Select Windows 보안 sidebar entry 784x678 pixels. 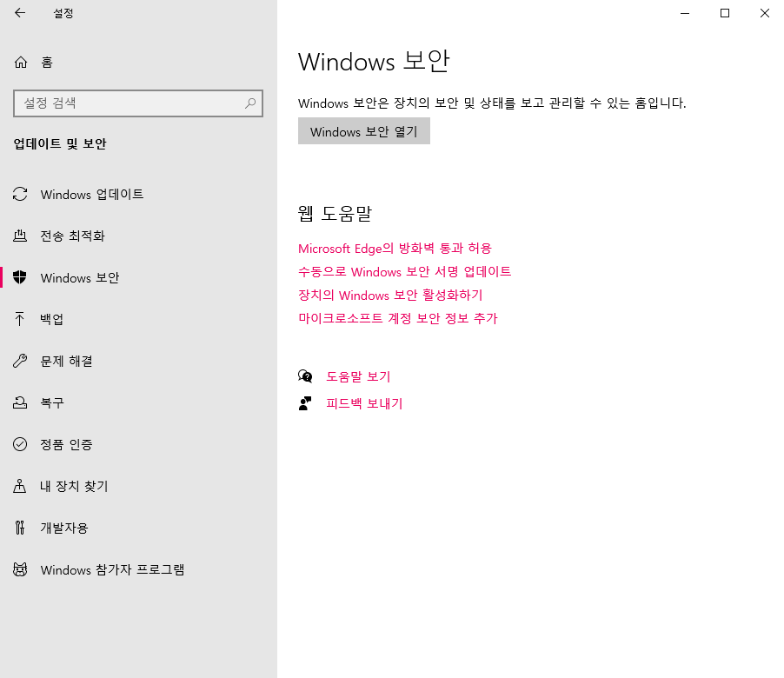(138, 277)
